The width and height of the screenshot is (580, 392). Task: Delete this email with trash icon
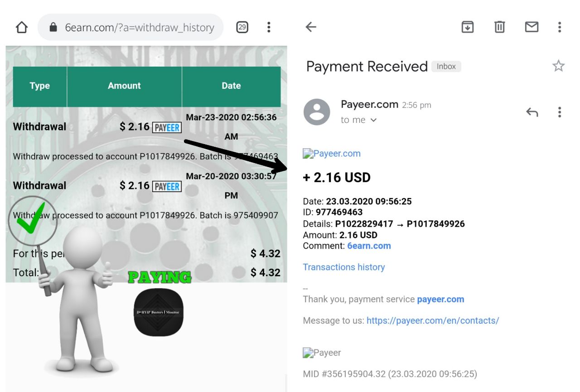coord(499,27)
